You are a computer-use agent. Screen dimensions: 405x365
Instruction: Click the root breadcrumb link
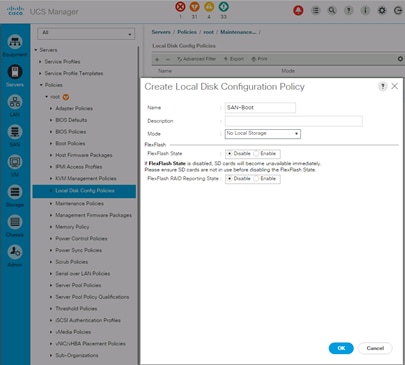pos(208,32)
